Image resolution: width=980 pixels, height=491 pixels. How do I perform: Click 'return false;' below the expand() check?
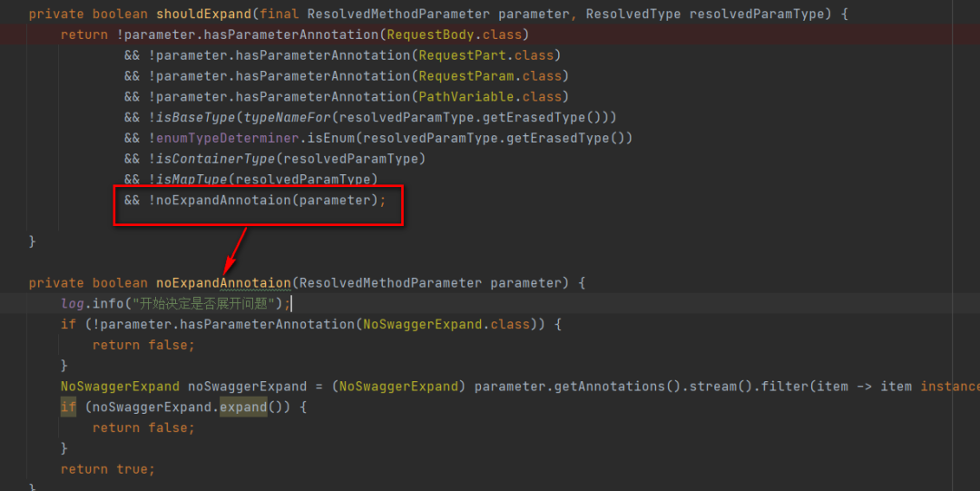(x=143, y=427)
